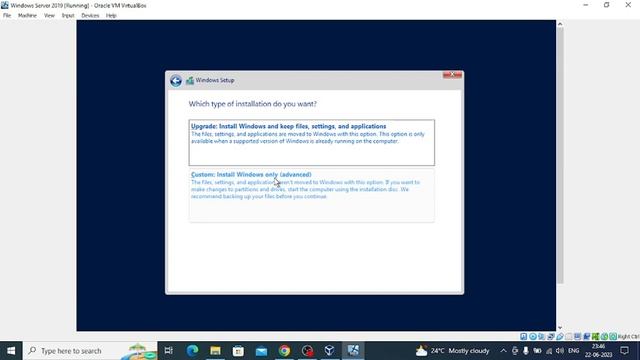Click the vertical scrollbar thumb of VM view
640x360 pixels.
click(x=560, y=155)
